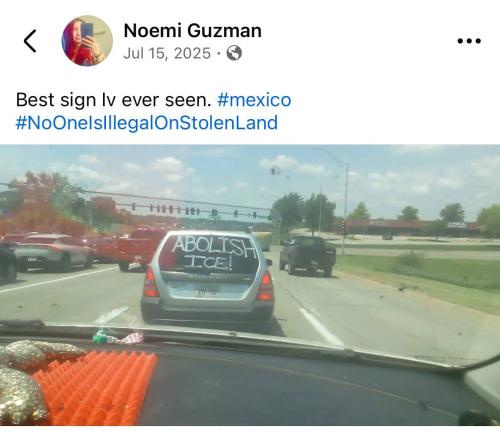Click the silver car's left taillight in photo

(x=151, y=283)
